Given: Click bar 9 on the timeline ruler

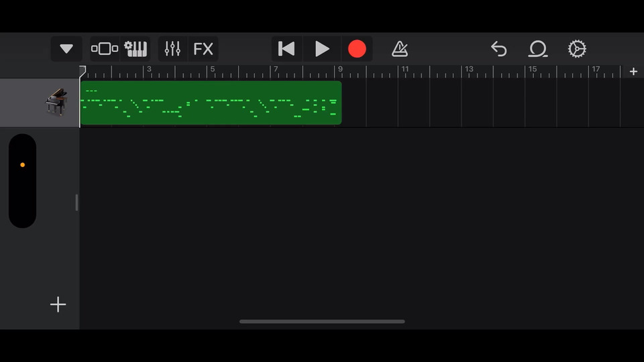Looking at the screenshot, I should coord(340,69).
